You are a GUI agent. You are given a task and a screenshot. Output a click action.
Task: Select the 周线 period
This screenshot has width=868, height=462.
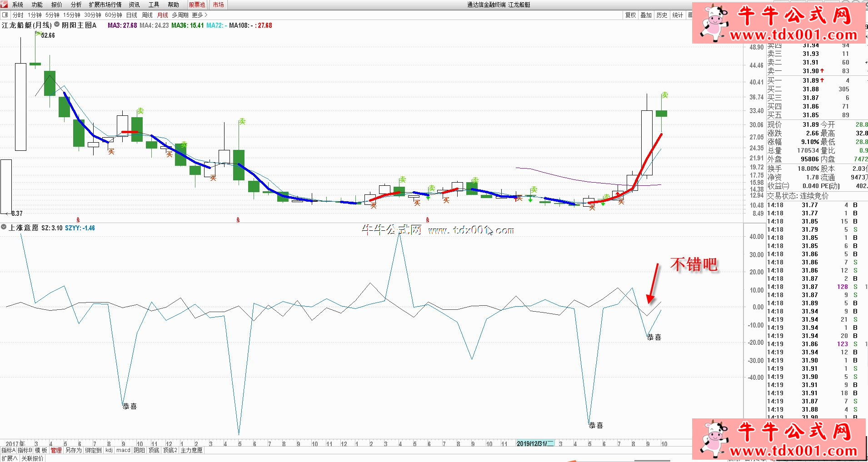pyautogui.click(x=147, y=15)
